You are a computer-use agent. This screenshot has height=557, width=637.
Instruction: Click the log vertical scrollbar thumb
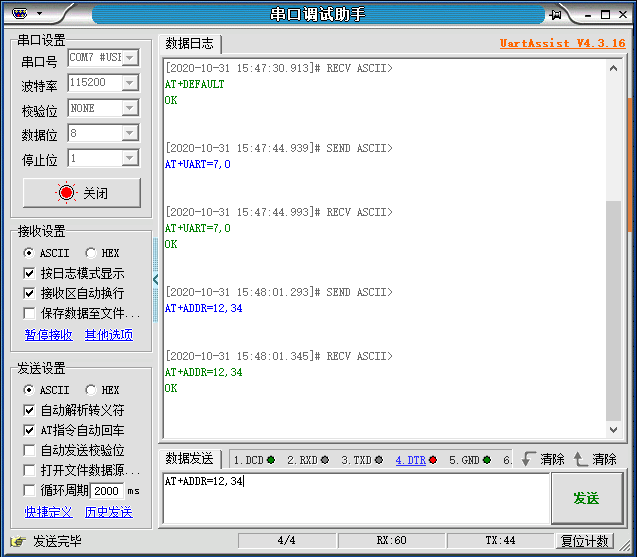pyautogui.click(x=613, y=311)
